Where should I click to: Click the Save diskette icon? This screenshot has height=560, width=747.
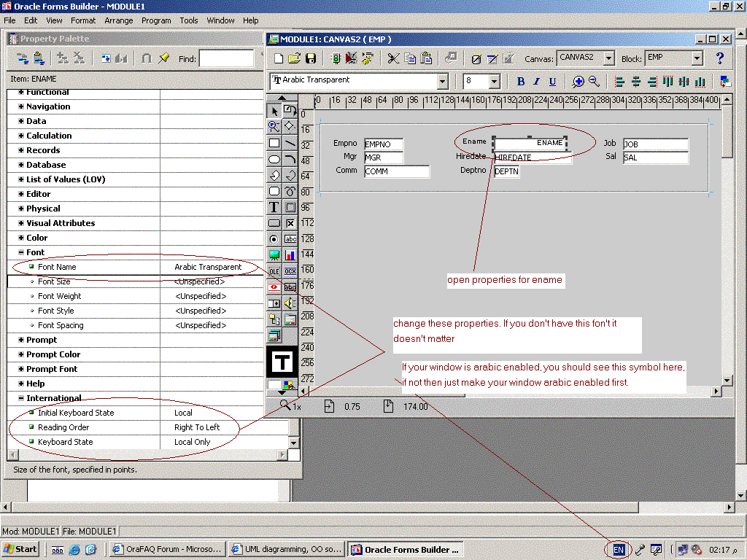tap(311, 58)
